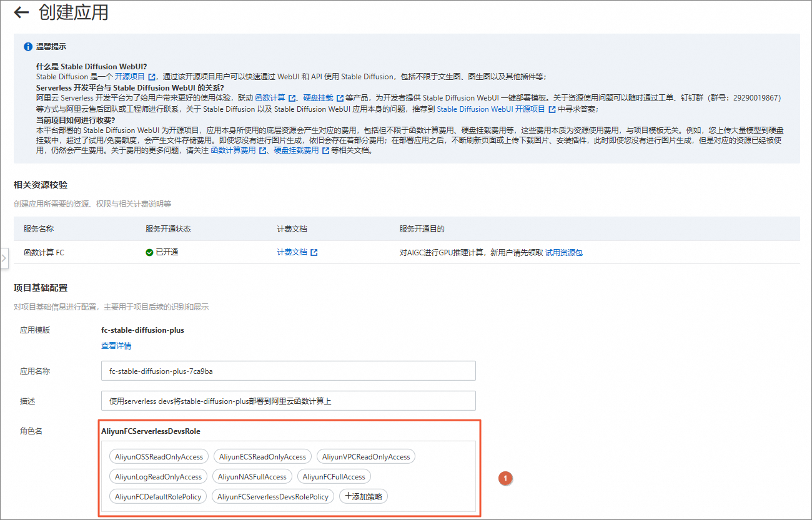Click external-link icon after WebUI 开源项目

[552, 109]
